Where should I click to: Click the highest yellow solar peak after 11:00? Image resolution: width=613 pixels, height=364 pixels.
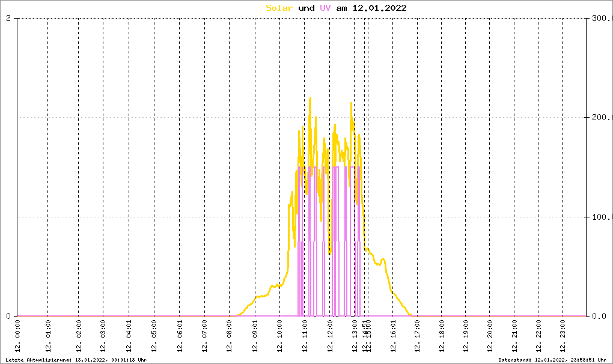(x=310, y=99)
